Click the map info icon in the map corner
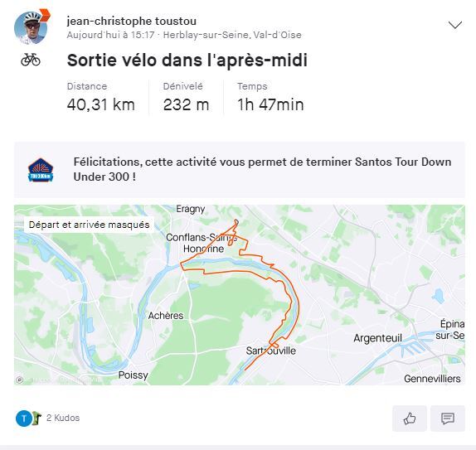 tap(19, 380)
